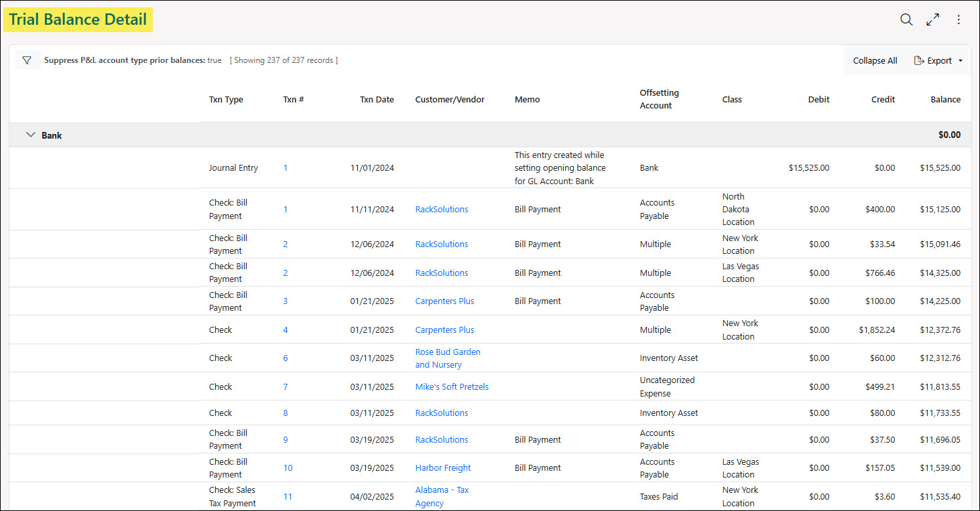The width and height of the screenshot is (980, 511).
Task: Open the three-dot more options menu
Action: (x=959, y=19)
